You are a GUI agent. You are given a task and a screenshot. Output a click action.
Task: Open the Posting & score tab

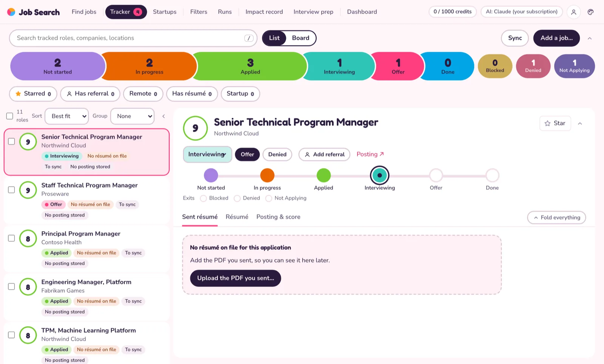click(278, 217)
